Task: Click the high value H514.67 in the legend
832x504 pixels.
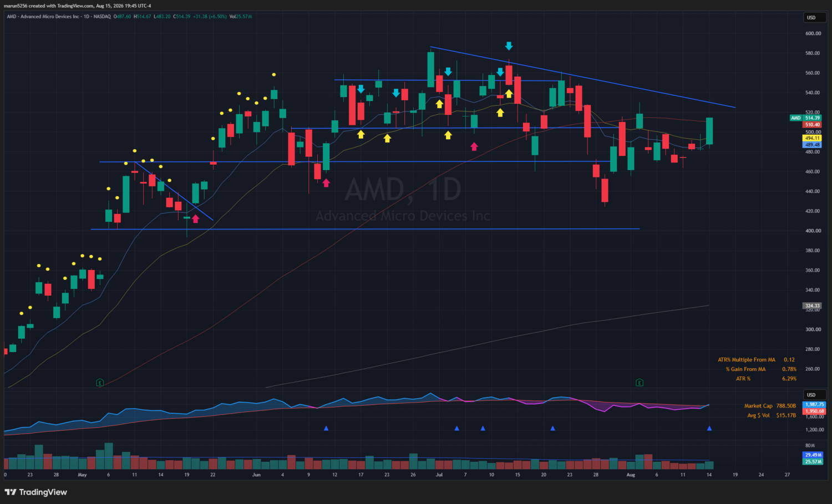Action: coord(143,17)
